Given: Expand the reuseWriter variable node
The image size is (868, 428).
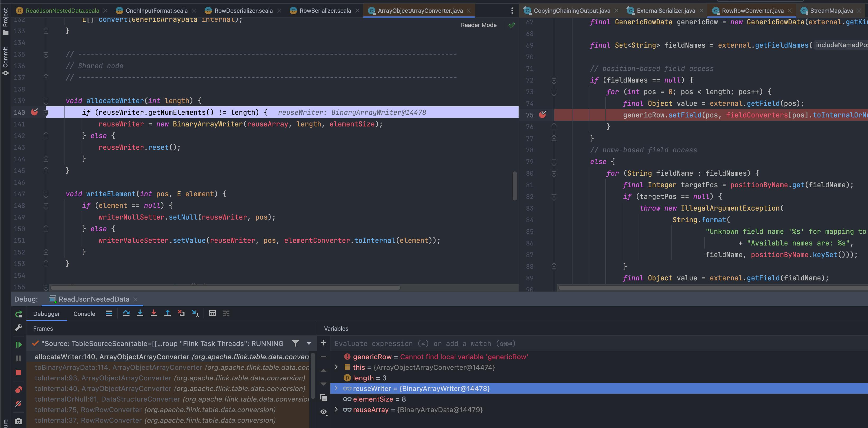Looking at the screenshot, I should 336,389.
